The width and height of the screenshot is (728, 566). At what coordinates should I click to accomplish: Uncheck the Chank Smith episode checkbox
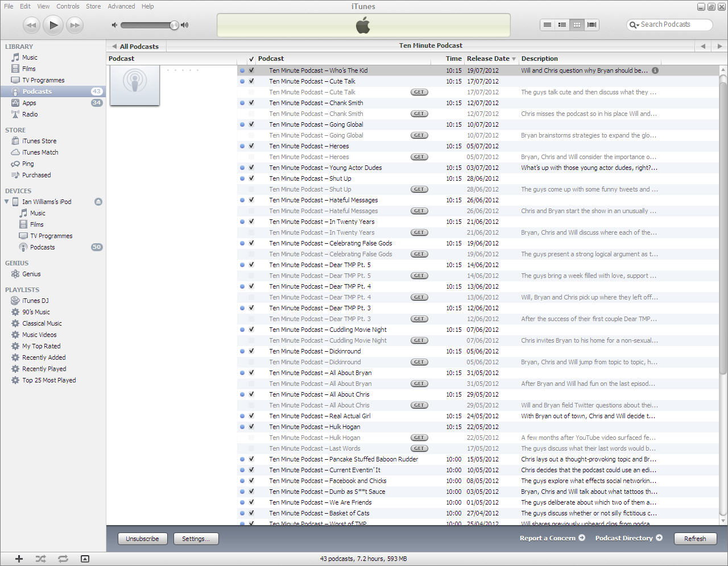coord(251,103)
